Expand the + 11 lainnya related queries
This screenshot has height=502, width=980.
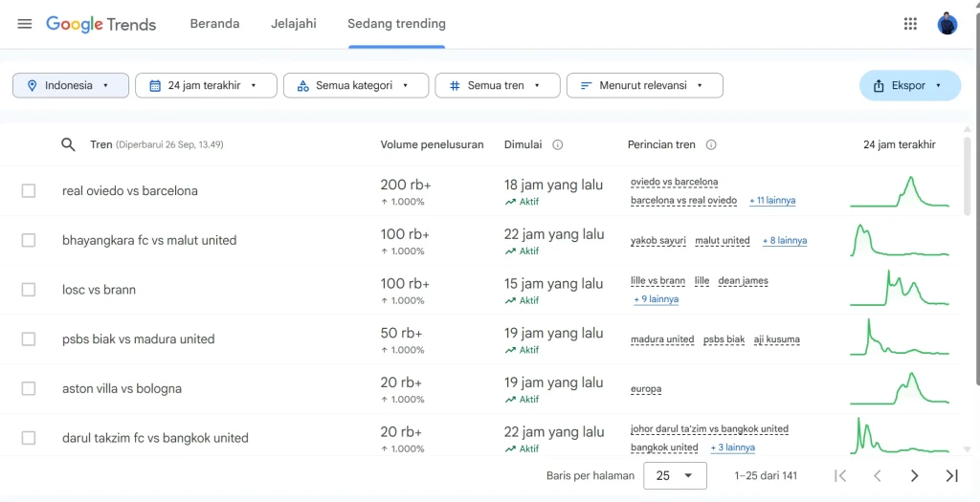pyautogui.click(x=772, y=201)
